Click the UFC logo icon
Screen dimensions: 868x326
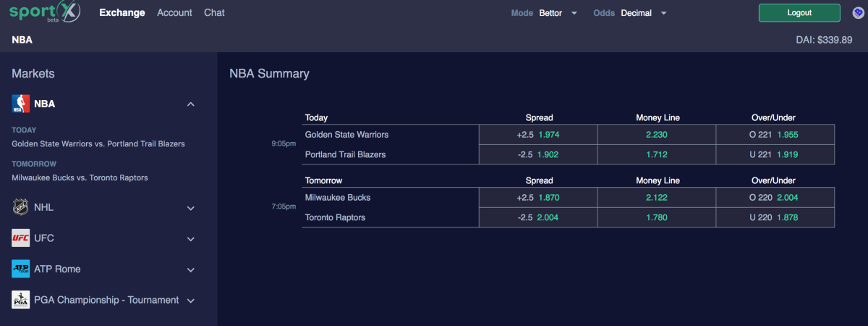pyautogui.click(x=21, y=238)
